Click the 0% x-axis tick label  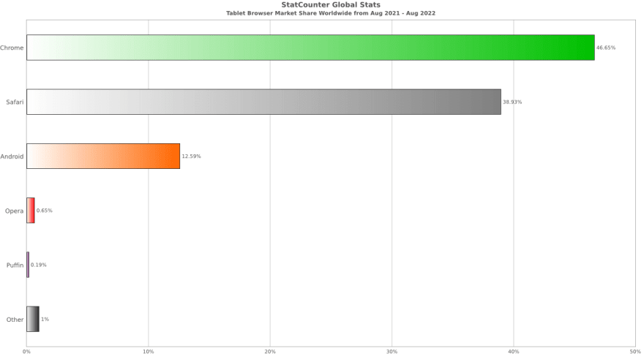[x=26, y=352]
